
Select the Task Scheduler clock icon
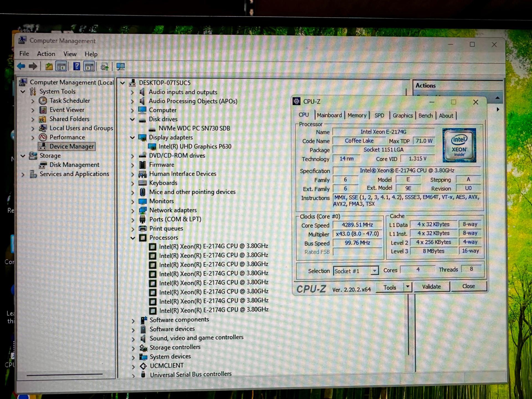tap(43, 101)
